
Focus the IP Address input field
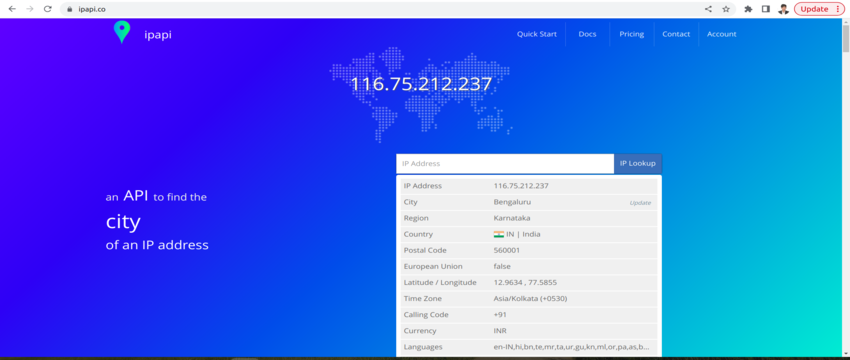(505, 164)
